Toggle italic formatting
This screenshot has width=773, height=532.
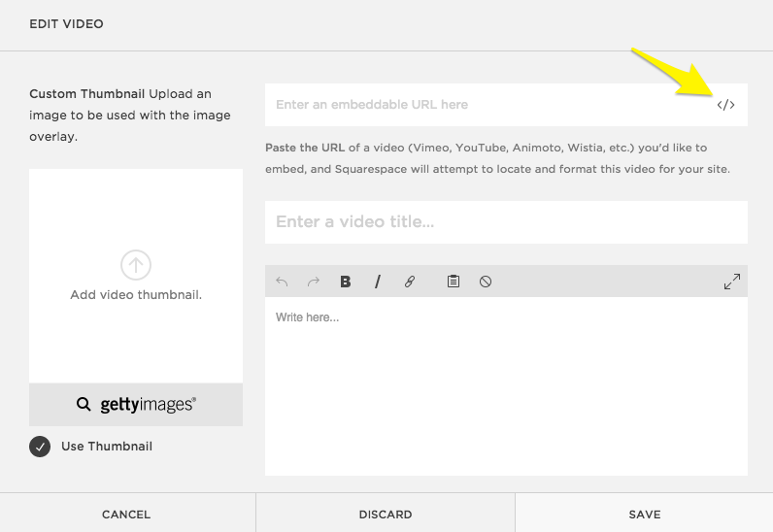377,282
